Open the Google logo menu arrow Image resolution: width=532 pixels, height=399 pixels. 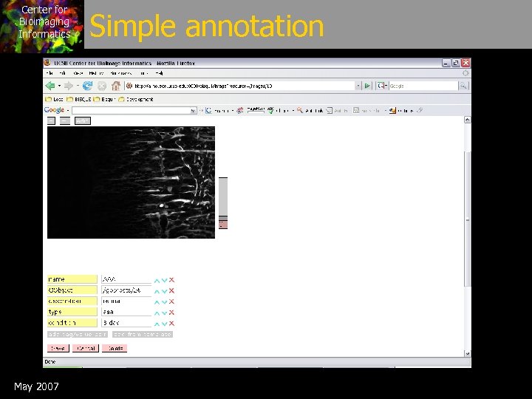pos(68,111)
